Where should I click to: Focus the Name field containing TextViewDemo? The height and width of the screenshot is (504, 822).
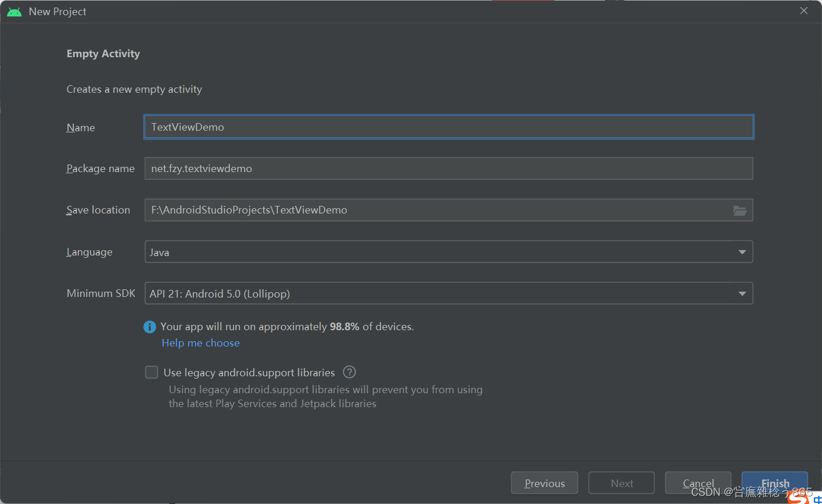pyautogui.click(x=448, y=127)
